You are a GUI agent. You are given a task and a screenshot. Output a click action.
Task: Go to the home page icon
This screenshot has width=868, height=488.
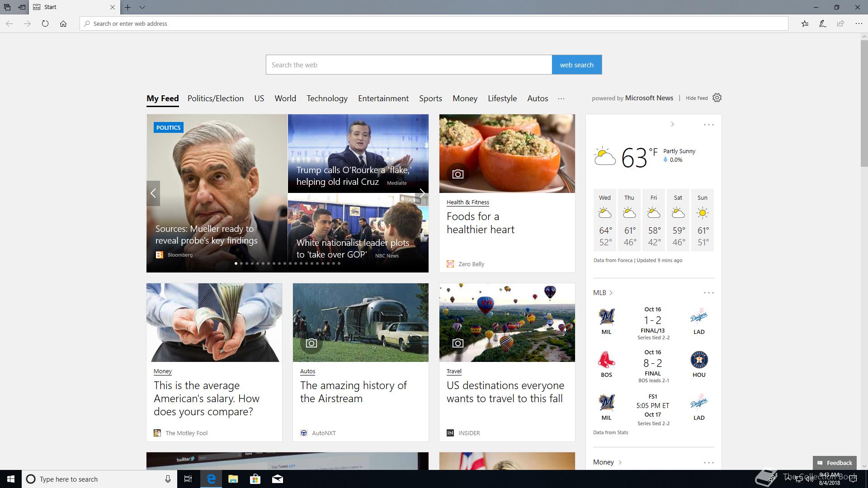pos(63,23)
